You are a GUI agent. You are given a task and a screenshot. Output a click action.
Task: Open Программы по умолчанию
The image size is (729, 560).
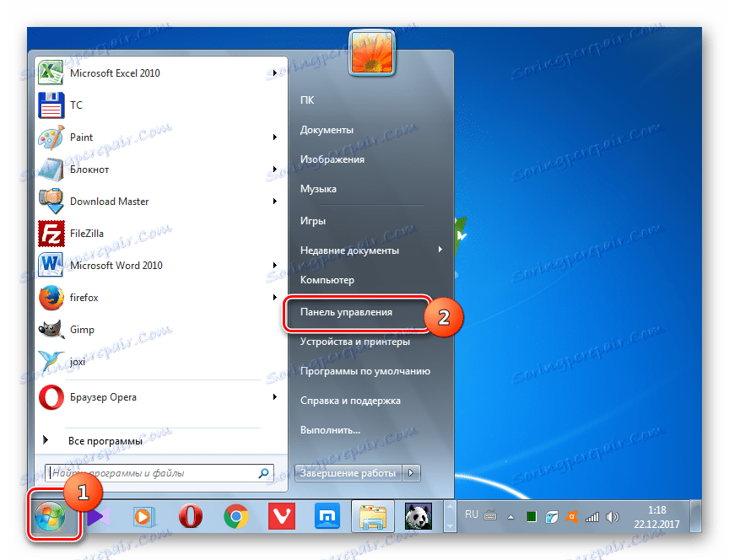(365, 371)
